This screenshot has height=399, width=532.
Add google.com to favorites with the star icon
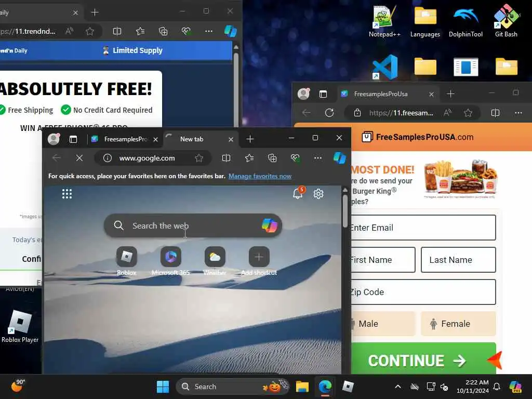tap(199, 158)
